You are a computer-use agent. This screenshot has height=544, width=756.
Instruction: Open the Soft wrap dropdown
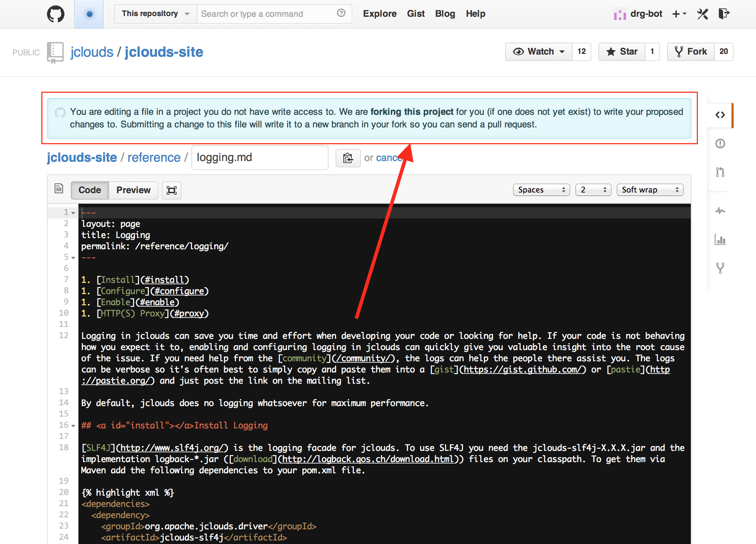point(650,190)
